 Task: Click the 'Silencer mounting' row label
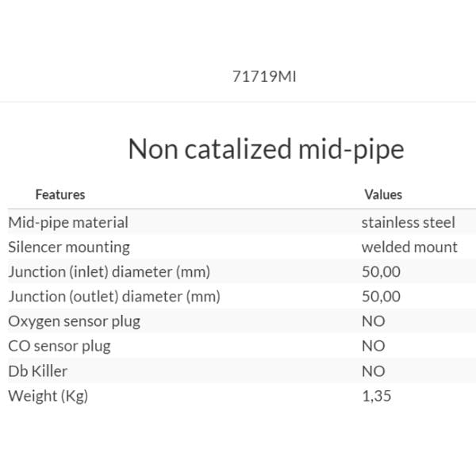click(69, 248)
